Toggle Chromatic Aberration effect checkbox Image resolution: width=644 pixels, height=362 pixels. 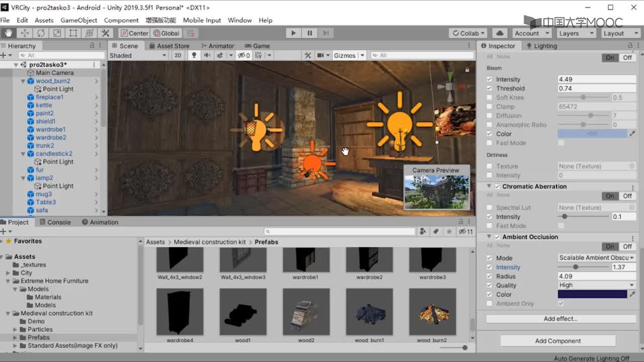[x=498, y=187]
